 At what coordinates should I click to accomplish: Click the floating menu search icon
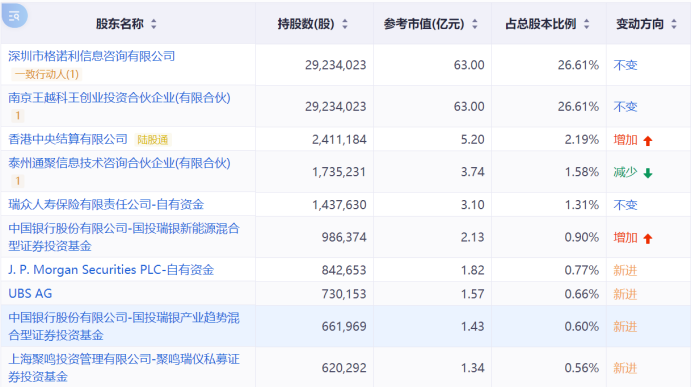point(14,16)
